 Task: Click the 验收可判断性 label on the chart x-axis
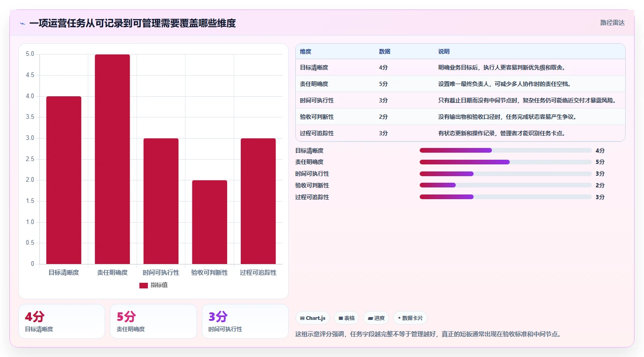pyautogui.click(x=209, y=272)
